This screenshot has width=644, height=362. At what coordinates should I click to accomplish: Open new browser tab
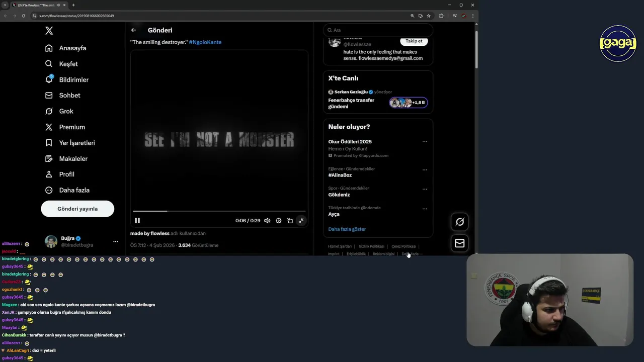(x=73, y=5)
